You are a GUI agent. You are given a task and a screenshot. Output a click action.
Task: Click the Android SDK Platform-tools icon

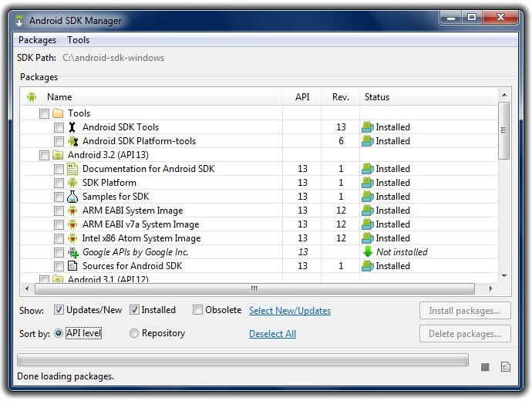(72, 141)
